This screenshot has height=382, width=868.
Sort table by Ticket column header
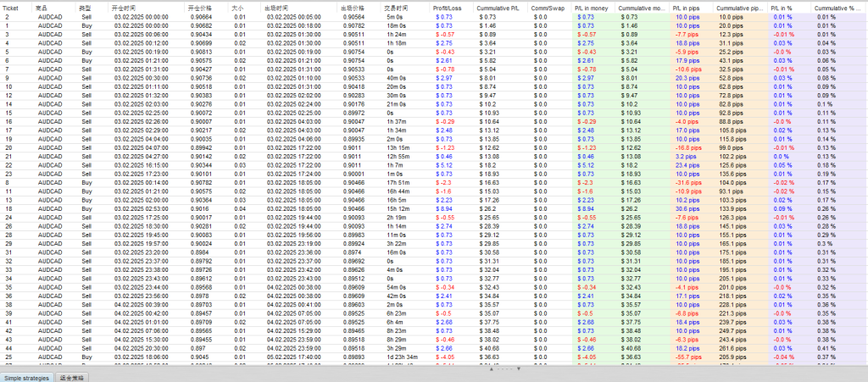click(x=13, y=7)
